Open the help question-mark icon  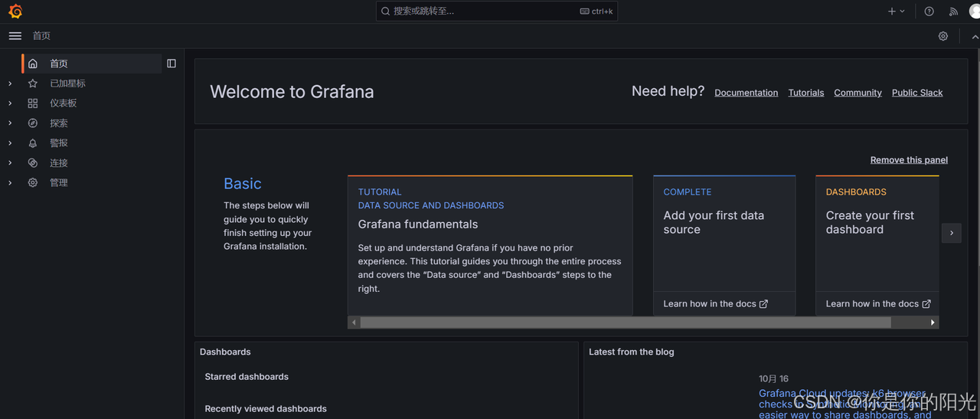(x=929, y=11)
